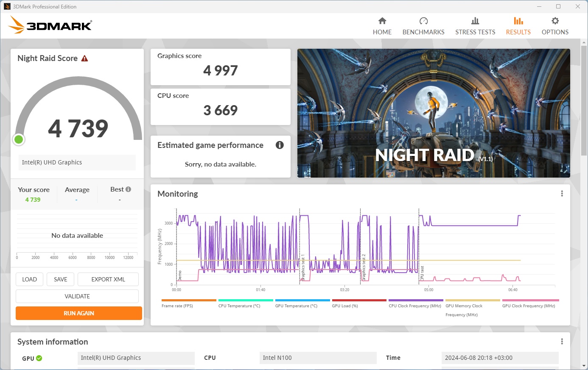This screenshot has height=370, width=588.
Task: Click the green score marker on gauge
Action: click(19, 139)
